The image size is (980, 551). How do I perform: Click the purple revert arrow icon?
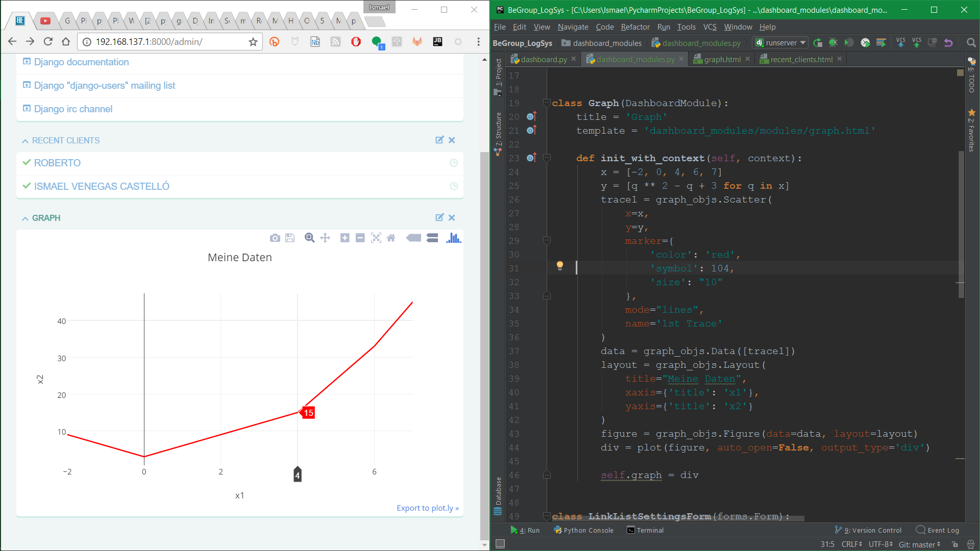tap(948, 43)
